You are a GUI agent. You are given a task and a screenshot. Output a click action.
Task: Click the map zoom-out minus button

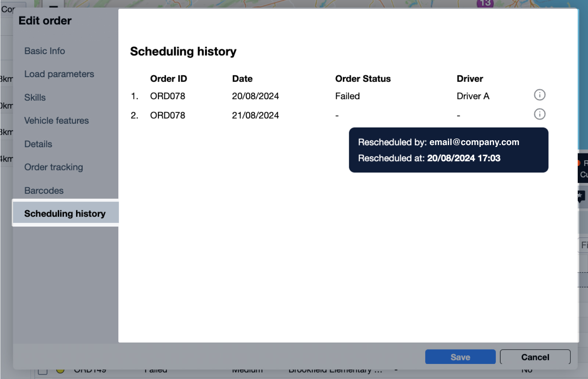click(54, 5)
